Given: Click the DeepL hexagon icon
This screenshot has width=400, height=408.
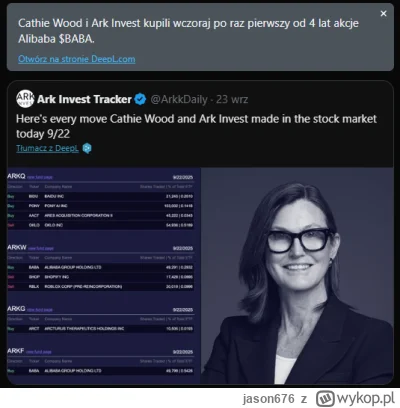Looking at the screenshot, I should click(87, 148).
